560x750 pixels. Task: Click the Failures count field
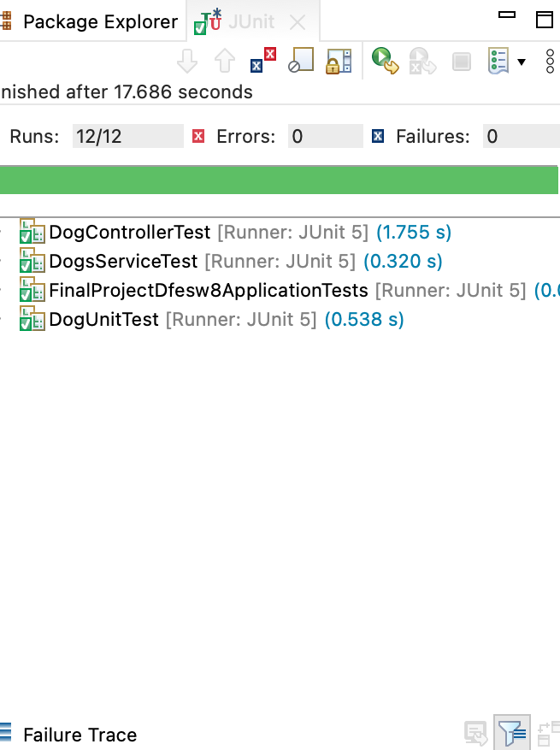522,136
